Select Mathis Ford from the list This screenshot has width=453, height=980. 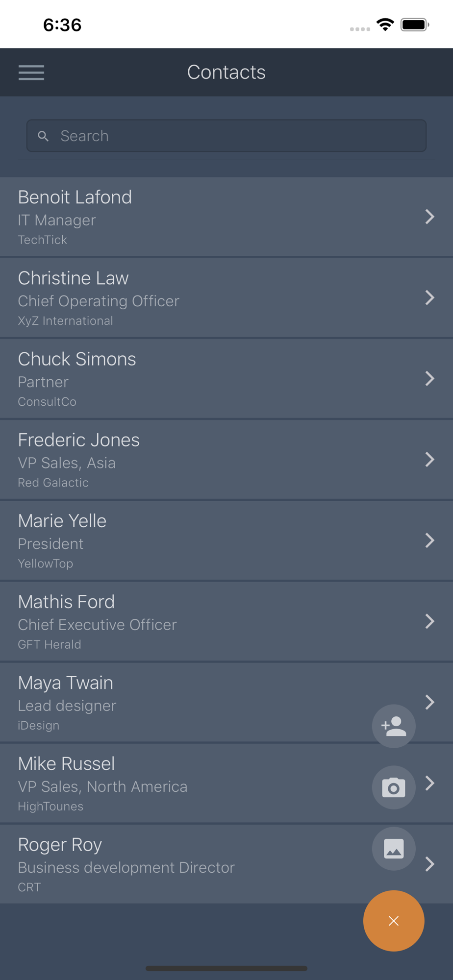226,621
